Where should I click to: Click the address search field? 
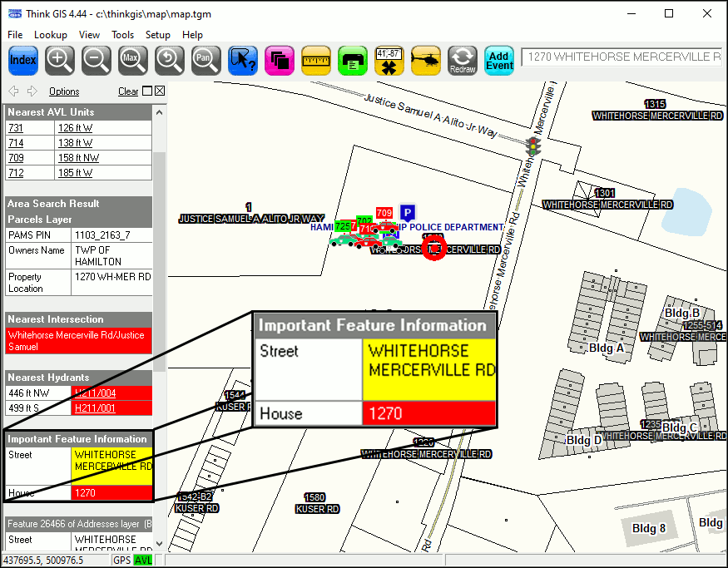coord(621,57)
